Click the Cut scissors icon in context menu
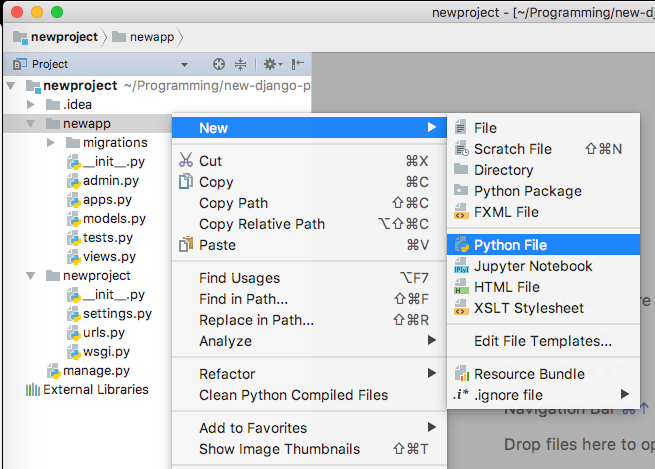Screen dimensions: 655x469 click(185, 161)
